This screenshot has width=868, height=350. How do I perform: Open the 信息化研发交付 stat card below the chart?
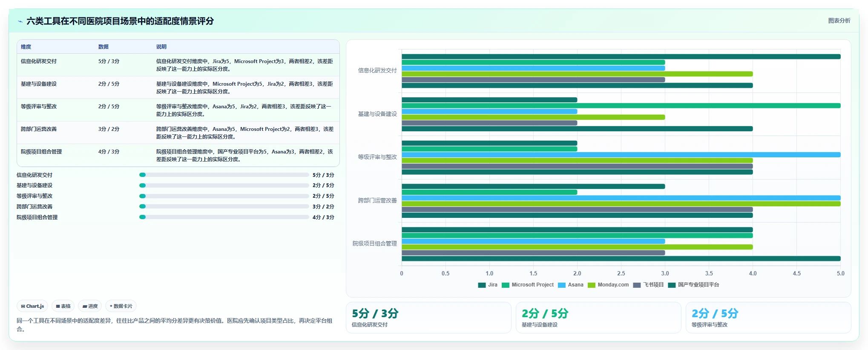click(428, 318)
